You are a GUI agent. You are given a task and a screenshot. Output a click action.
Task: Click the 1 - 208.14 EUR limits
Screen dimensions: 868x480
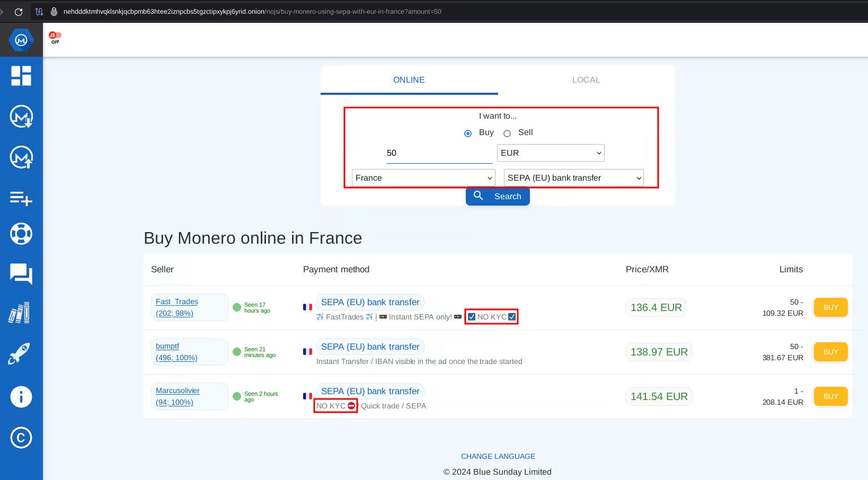coord(783,396)
